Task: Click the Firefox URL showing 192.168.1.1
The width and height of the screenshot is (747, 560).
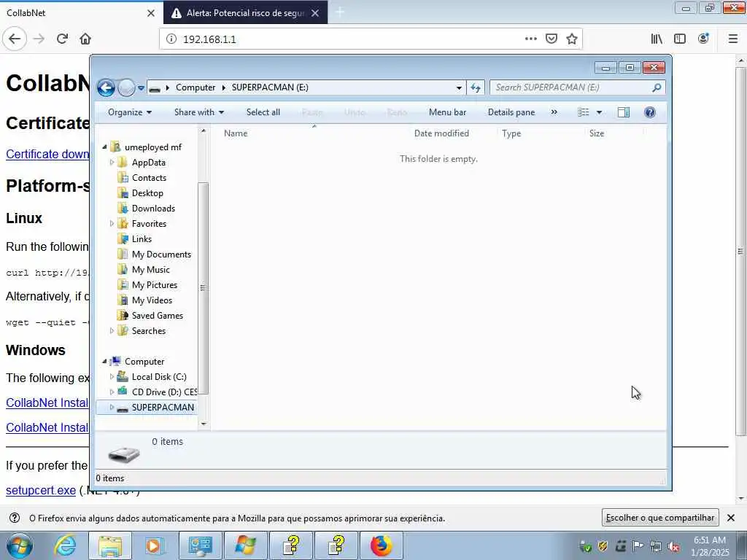Action: tap(209, 39)
